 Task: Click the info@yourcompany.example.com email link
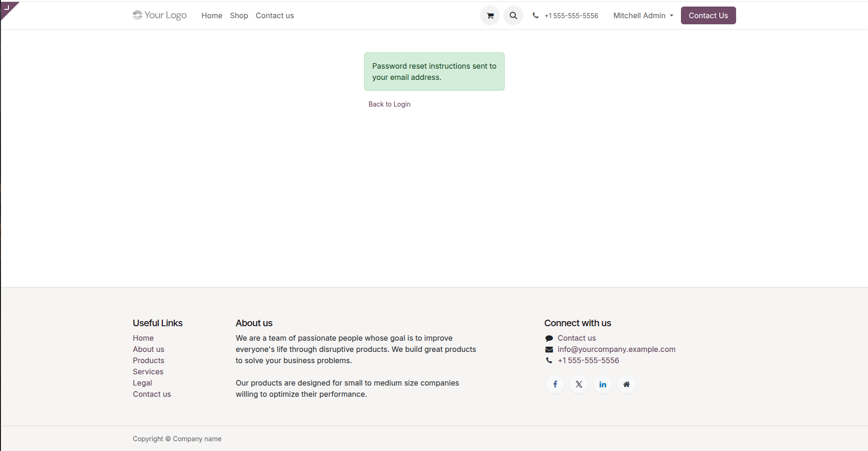(x=616, y=349)
